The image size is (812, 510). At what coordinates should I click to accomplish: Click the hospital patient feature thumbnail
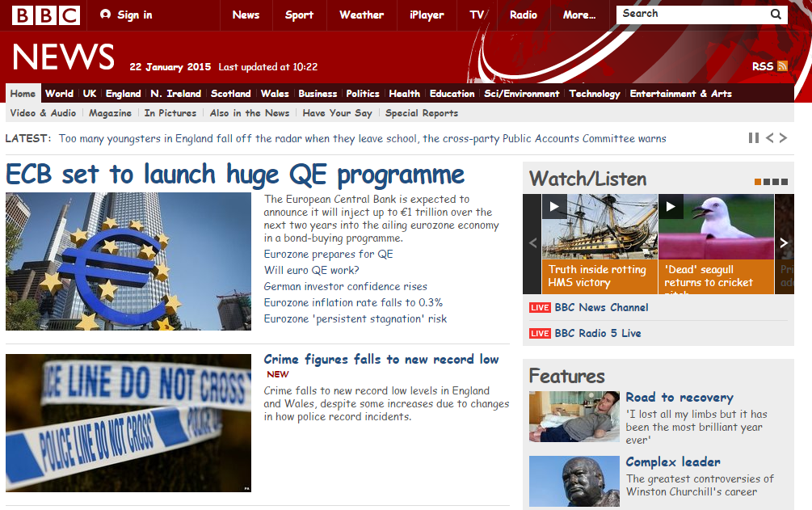click(574, 417)
